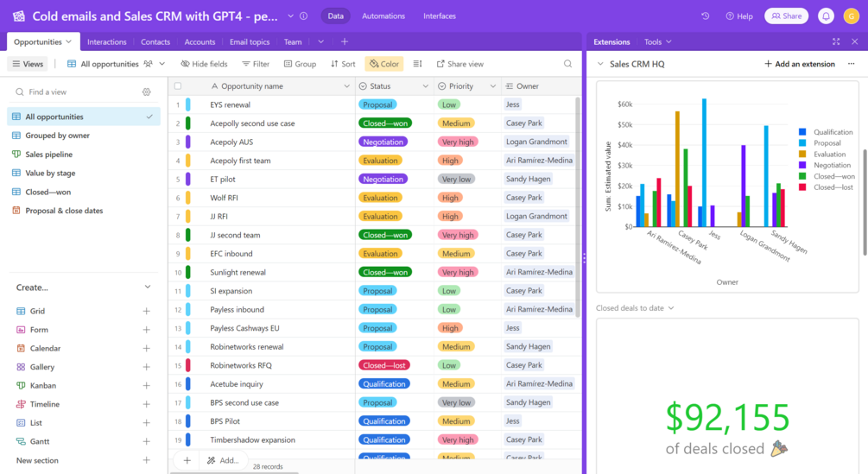This screenshot has height=474, width=868.
Task: Expand extensions panel to fullscreen
Action: click(836, 41)
